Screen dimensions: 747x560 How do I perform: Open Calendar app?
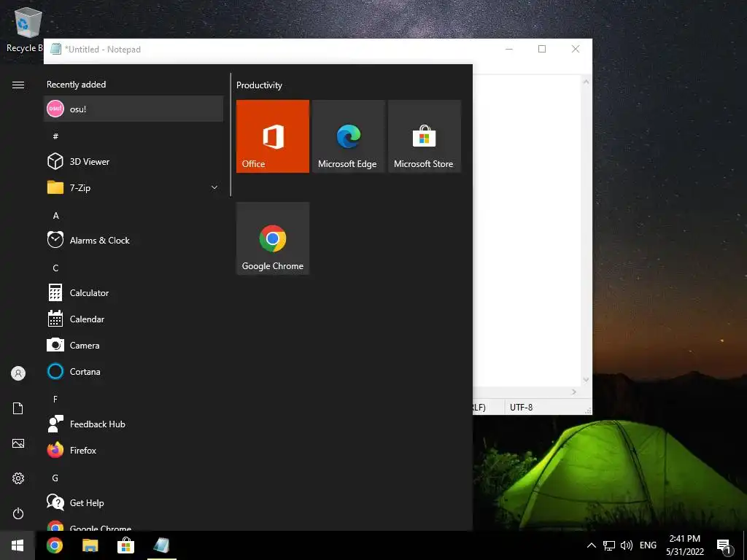133,319
